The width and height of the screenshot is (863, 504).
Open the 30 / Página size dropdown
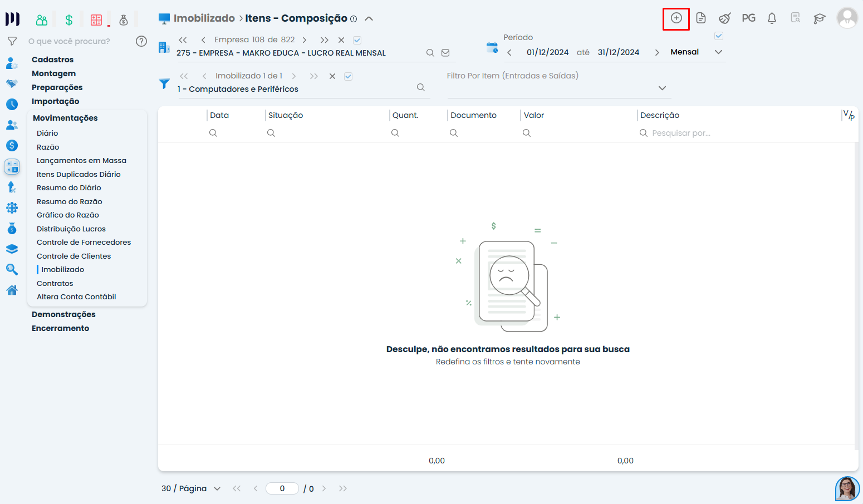(191, 488)
